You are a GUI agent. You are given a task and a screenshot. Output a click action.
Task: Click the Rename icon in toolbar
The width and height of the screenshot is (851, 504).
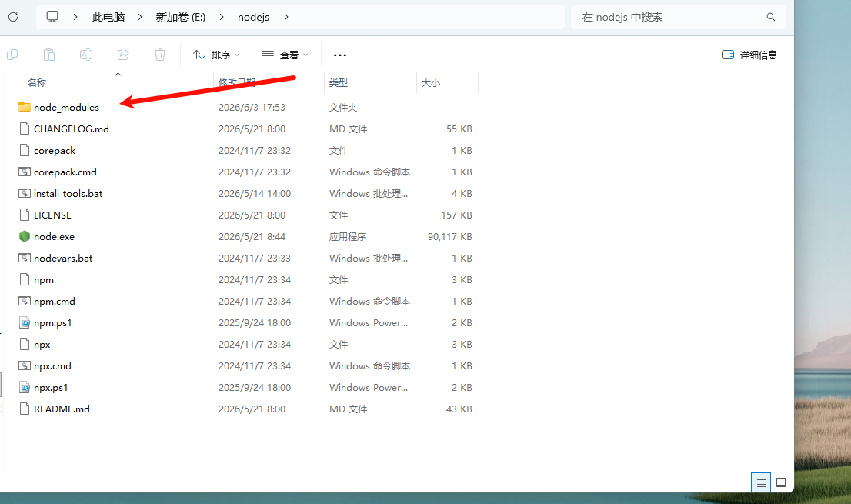(x=86, y=55)
